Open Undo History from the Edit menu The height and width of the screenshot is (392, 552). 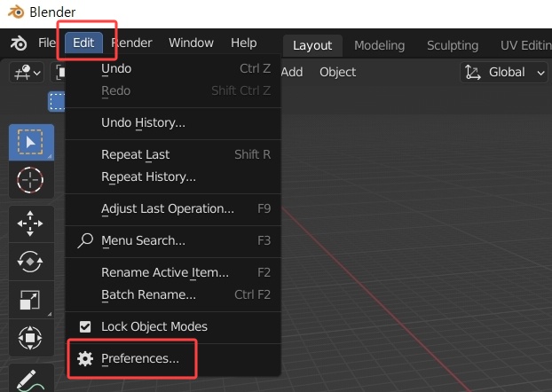coord(173,122)
